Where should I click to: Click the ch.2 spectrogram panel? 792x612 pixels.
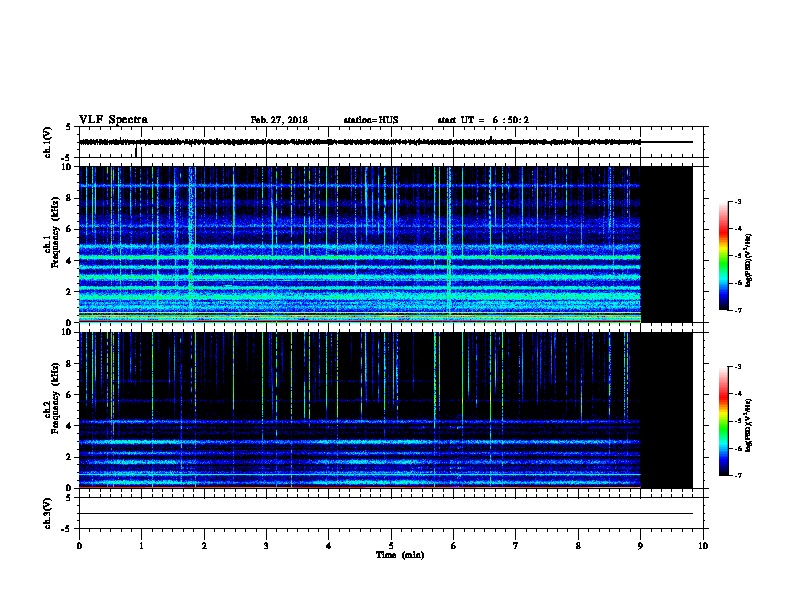(386, 410)
